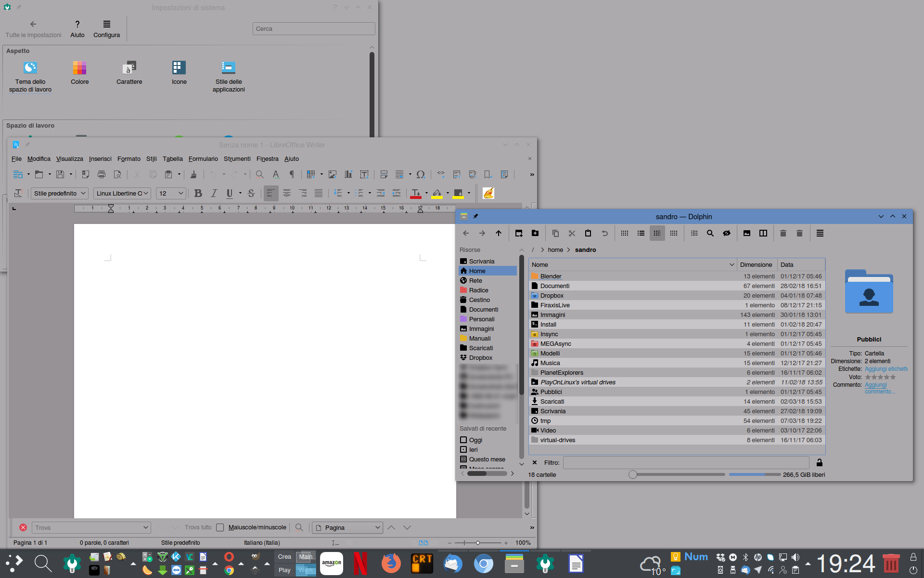Screen dimensions: 924x578
Task: Click Aggiungi etichette link in Dolphin
Action: (886, 369)
